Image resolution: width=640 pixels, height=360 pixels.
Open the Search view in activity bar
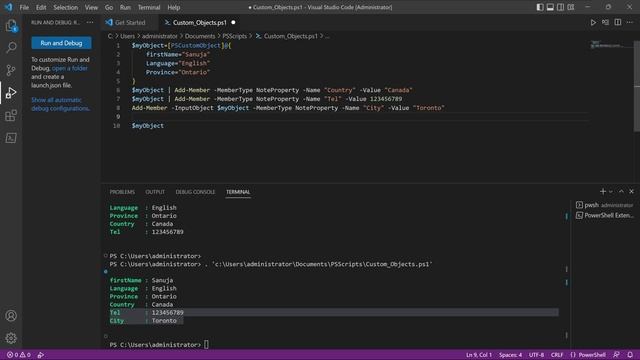tap(11, 48)
